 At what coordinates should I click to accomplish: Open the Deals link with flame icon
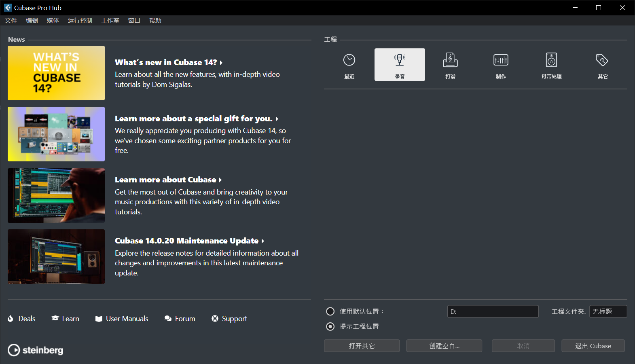(22, 319)
